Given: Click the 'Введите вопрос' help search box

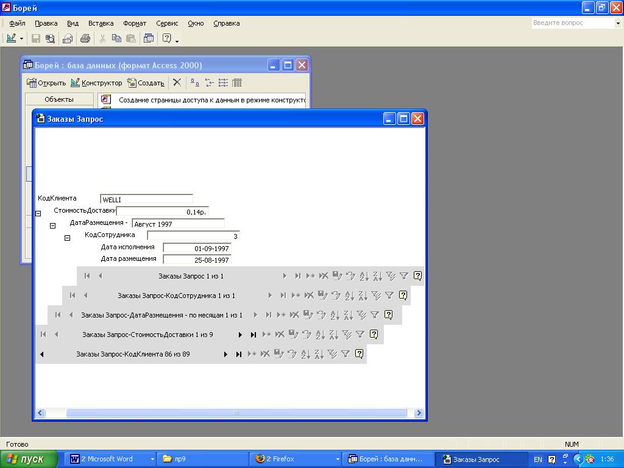Looking at the screenshot, I should tap(573, 23).
